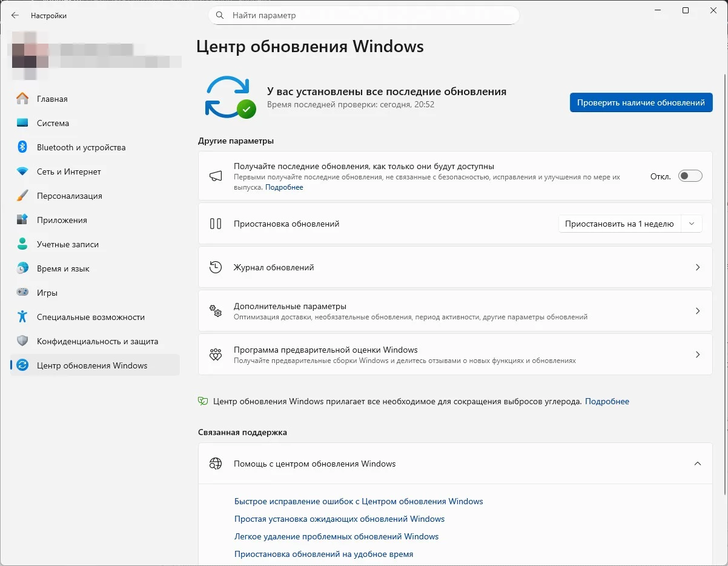Click the carbon emissions Подробнее link
The width and height of the screenshot is (728, 566).
click(x=607, y=401)
